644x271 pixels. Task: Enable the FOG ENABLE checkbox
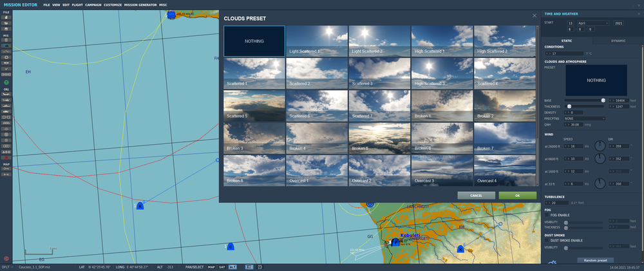(x=547, y=215)
